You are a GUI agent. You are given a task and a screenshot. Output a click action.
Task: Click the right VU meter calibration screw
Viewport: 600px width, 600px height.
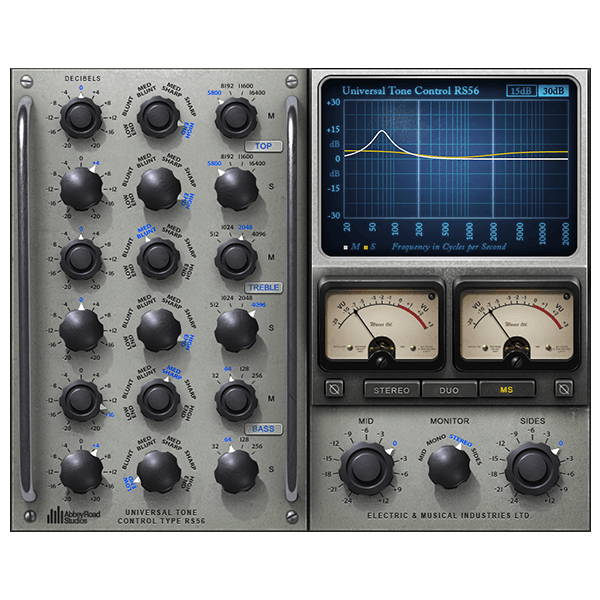[517, 360]
